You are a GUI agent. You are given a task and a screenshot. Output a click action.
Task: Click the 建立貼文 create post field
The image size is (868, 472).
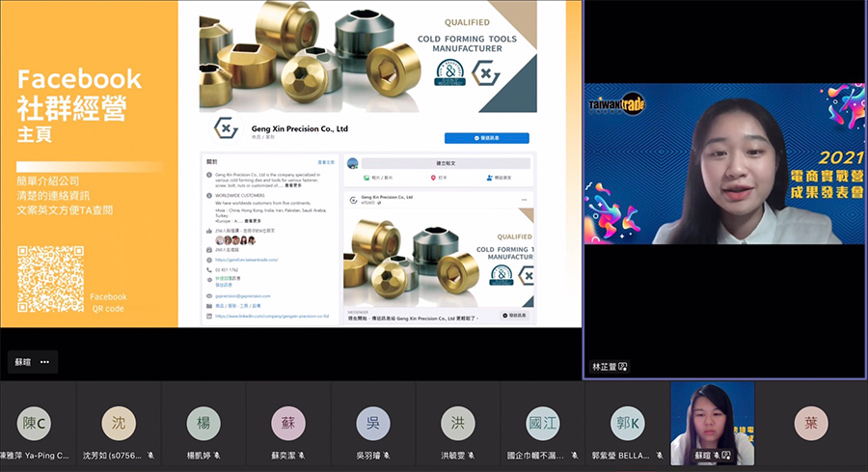(446, 163)
